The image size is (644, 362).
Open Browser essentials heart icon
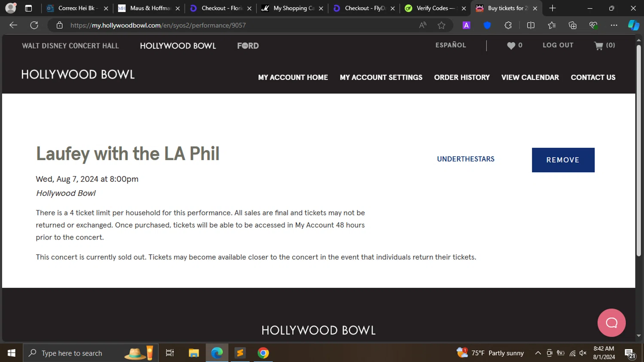point(593,25)
